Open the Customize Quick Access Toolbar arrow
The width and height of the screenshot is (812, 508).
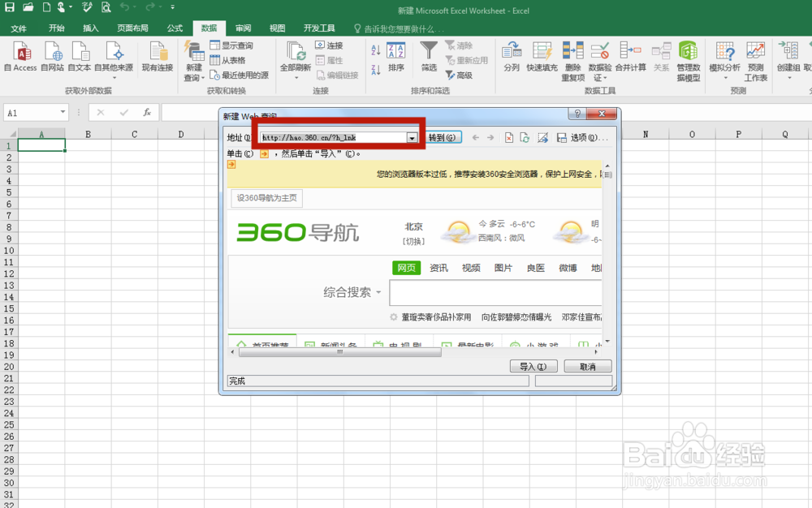pos(172,7)
